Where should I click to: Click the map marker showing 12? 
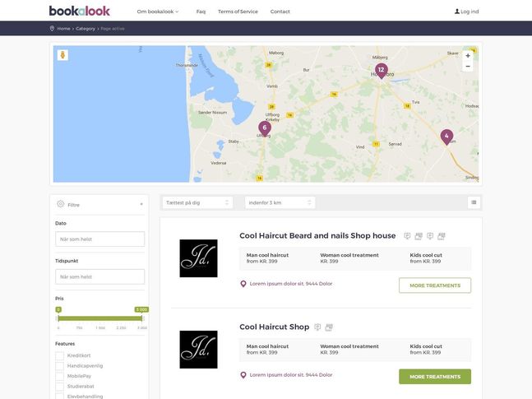coord(381,70)
